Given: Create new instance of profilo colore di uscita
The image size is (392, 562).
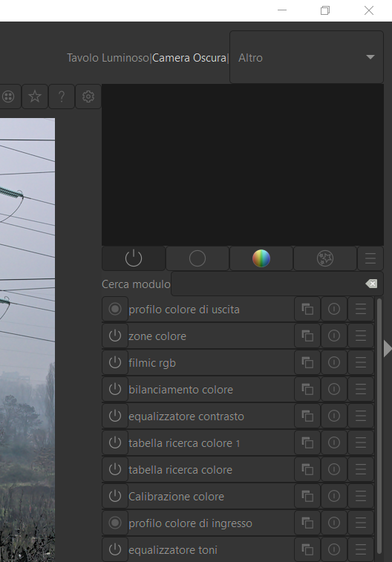Looking at the screenshot, I should click(307, 309).
